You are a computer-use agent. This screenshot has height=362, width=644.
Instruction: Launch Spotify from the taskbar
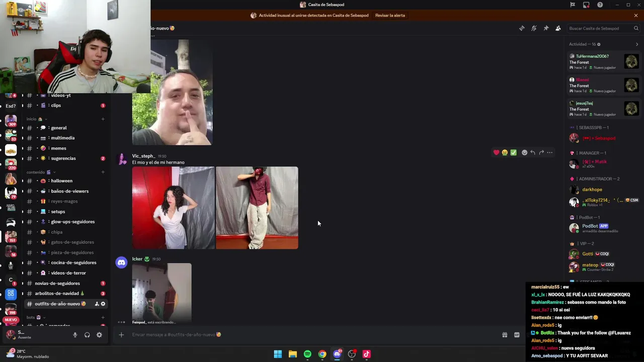[x=307, y=354]
